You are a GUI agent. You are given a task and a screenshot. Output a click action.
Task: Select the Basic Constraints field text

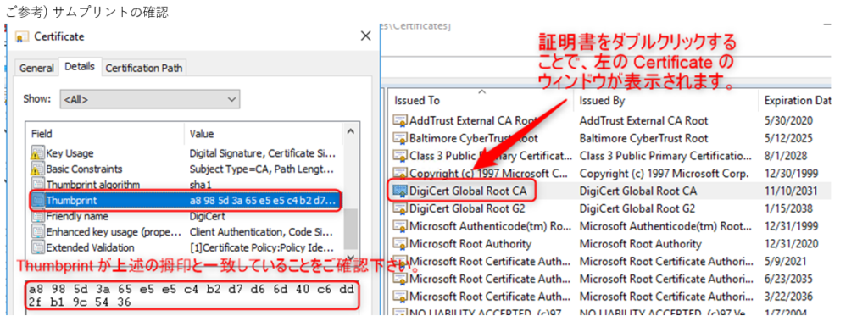coord(84,169)
